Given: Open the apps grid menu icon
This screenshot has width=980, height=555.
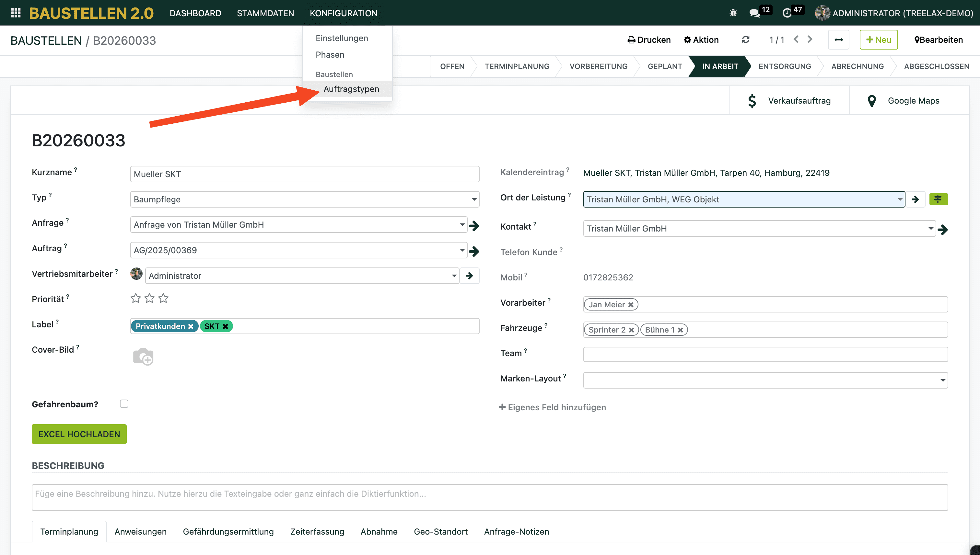Looking at the screenshot, I should [16, 13].
